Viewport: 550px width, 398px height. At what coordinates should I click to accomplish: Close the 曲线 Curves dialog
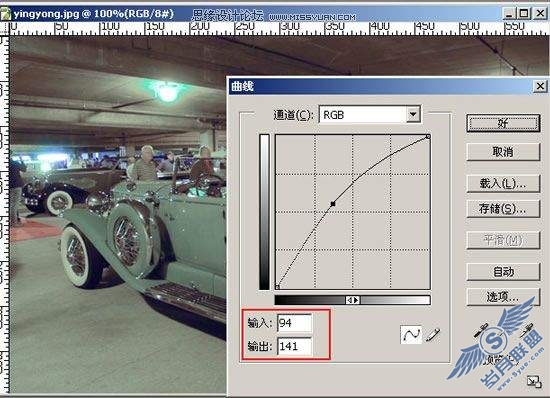pos(540,86)
